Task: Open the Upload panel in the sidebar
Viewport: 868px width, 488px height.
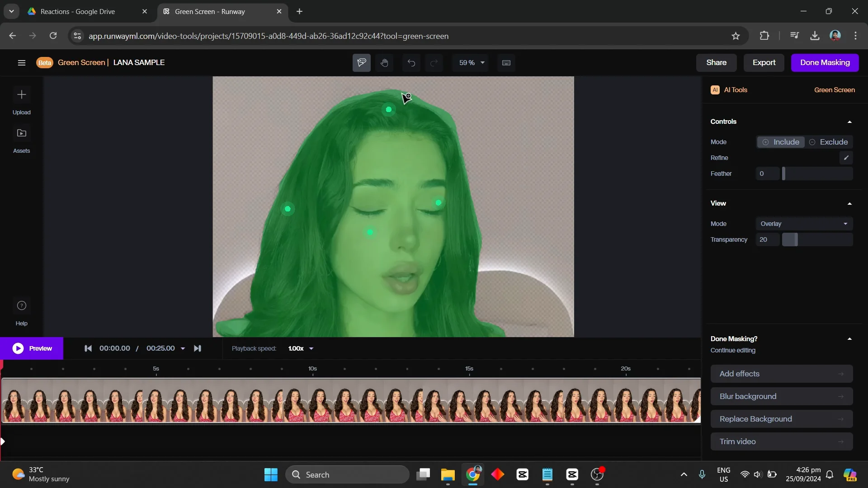Action: point(21,100)
